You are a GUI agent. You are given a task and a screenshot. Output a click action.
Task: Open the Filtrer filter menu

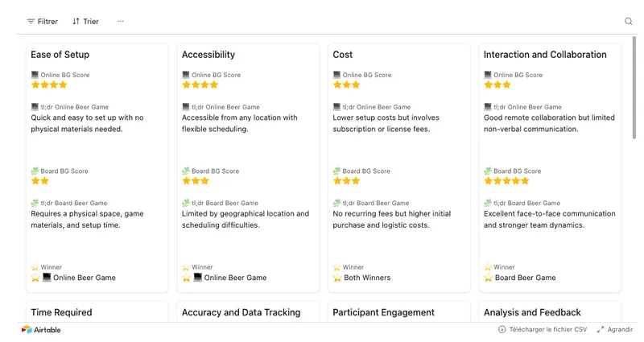click(x=43, y=22)
